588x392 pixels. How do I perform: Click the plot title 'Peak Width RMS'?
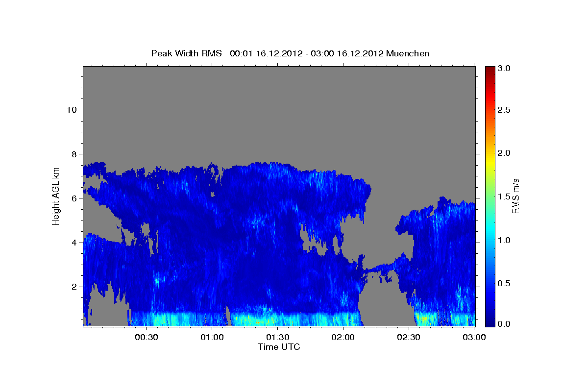click(187, 53)
